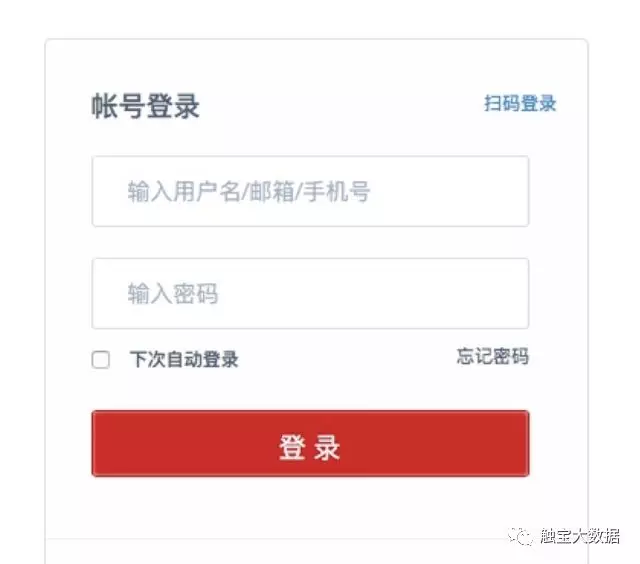
Task: Click the 输入密码 placeholder text
Action: [172, 294]
